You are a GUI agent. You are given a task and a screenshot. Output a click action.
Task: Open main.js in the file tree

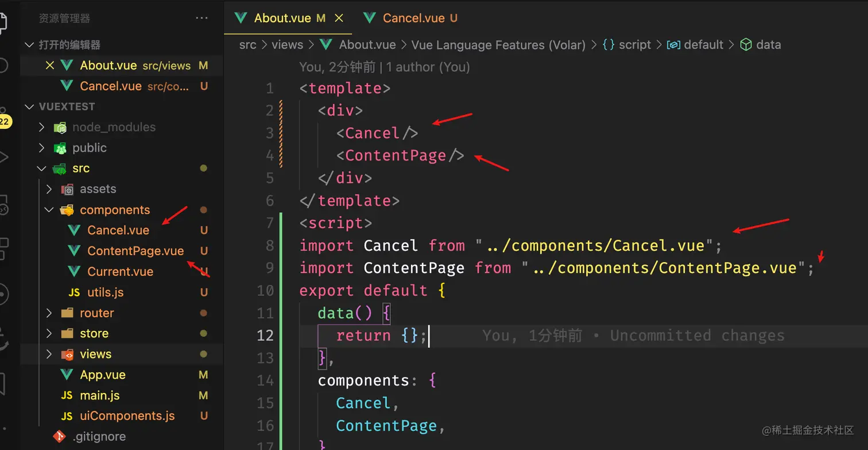pos(99,395)
